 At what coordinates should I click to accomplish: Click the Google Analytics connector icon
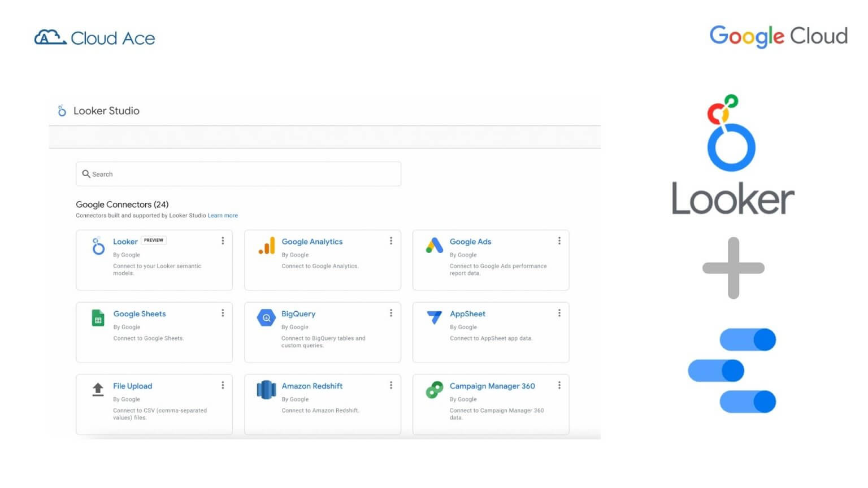pyautogui.click(x=265, y=245)
